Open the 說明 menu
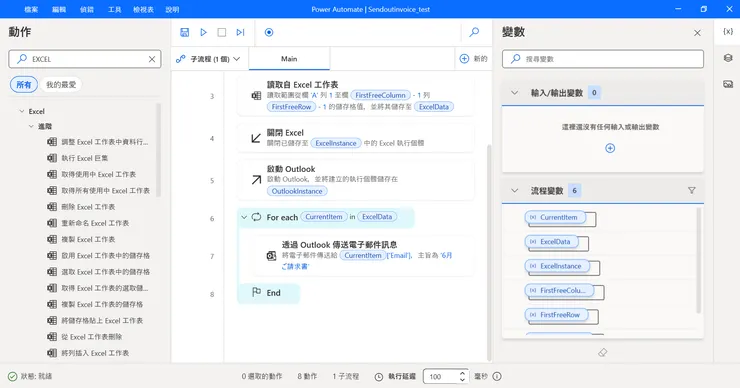 pyautogui.click(x=172, y=9)
